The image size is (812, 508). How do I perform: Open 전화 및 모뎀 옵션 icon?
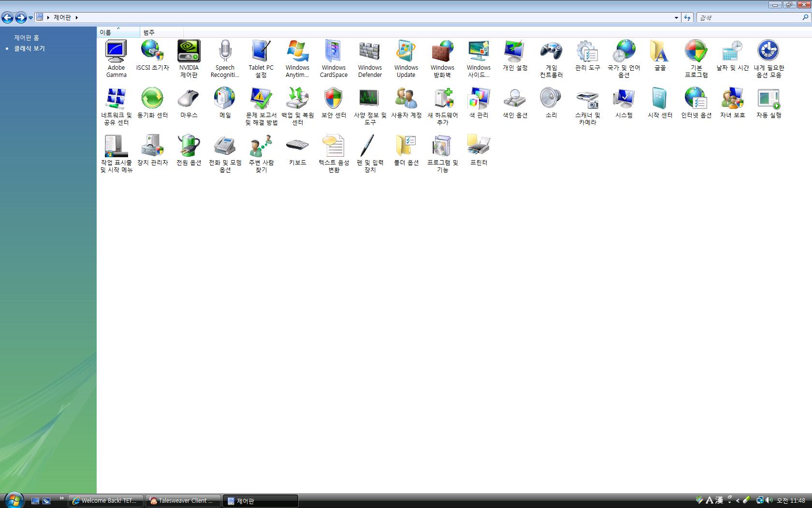coord(225,146)
